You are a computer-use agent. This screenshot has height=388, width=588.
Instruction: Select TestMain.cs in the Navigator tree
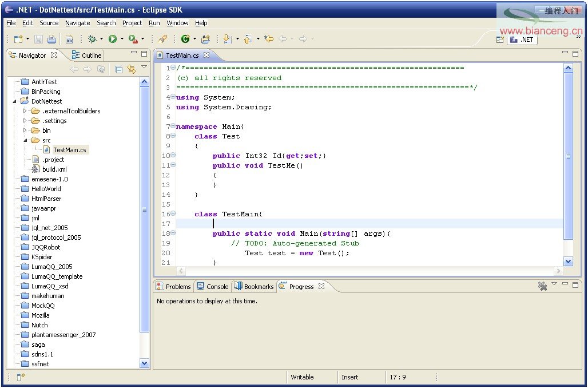(69, 150)
